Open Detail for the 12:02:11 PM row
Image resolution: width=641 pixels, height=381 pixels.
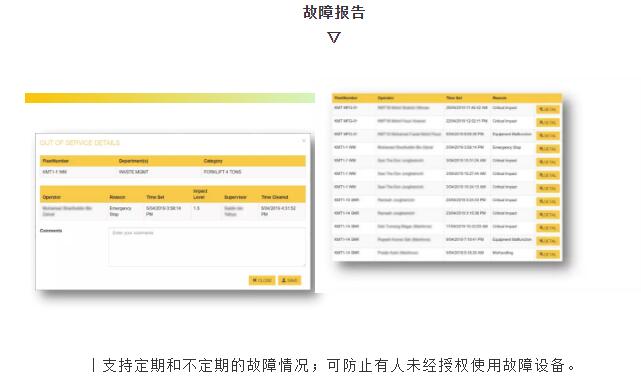(547, 122)
